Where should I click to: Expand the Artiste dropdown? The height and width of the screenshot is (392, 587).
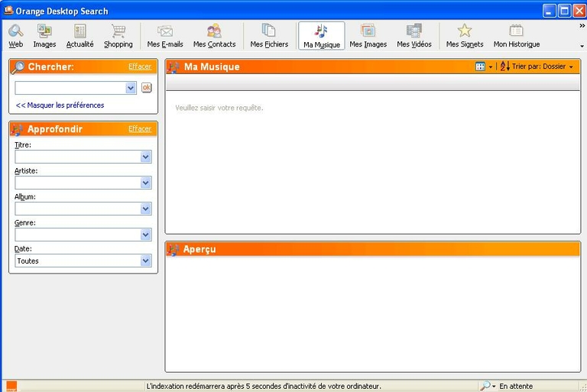(146, 183)
